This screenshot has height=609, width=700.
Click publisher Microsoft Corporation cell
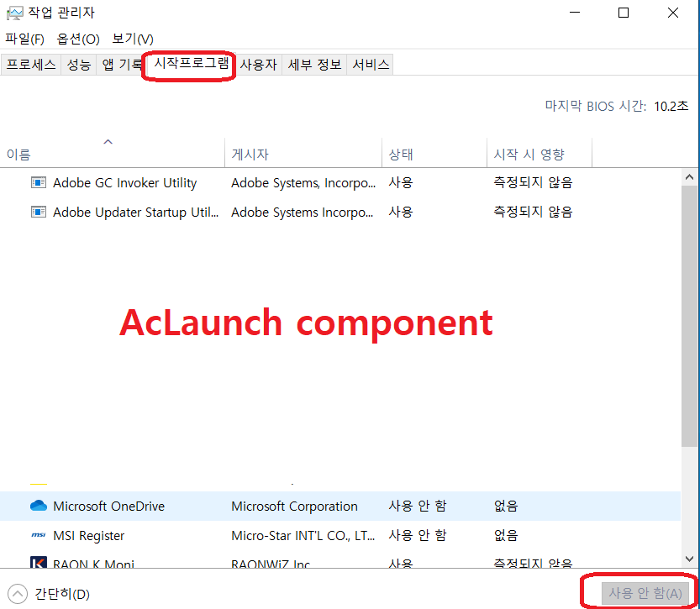point(294,506)
